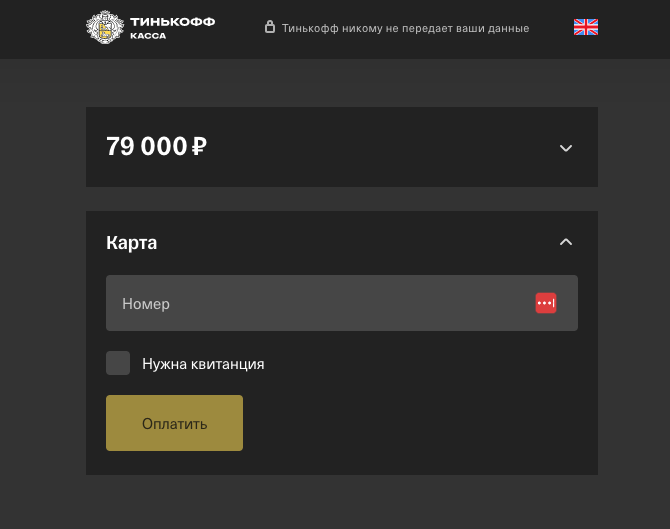Click the ТИНЬКОФФ wordmark in header
The image size is (670, 529).
[x=173, y=22]
